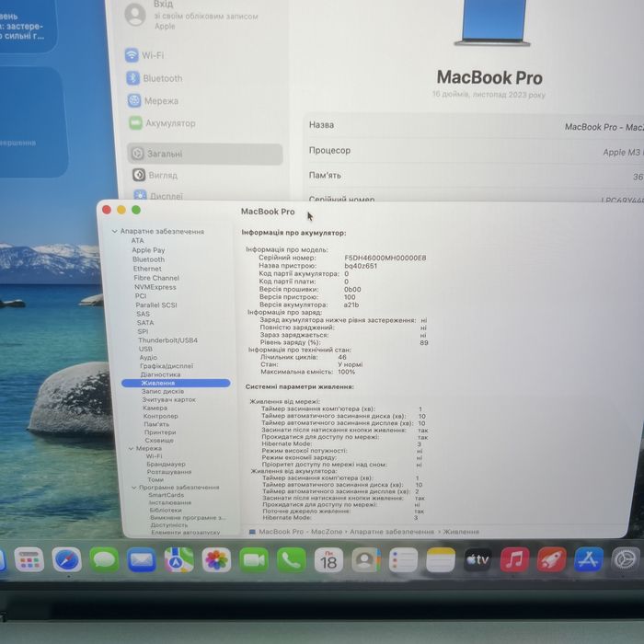Open the Messages app in the Dock
644x644 pixels.
tap(104, 559)
